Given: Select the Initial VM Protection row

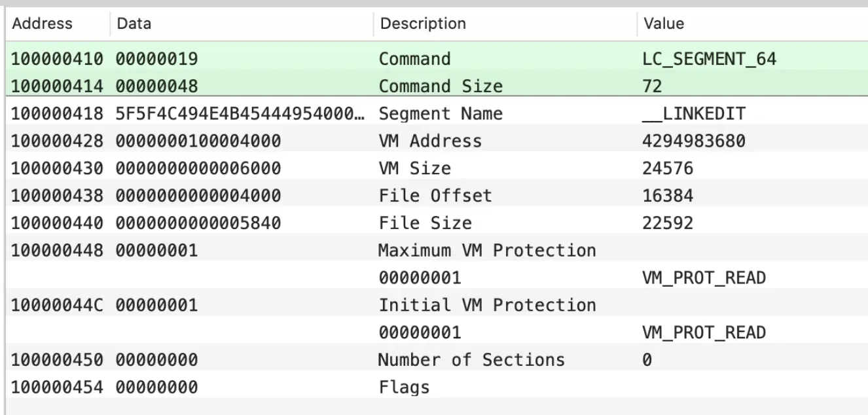Looking at the screenshot, I should click(x=487, y=305).
